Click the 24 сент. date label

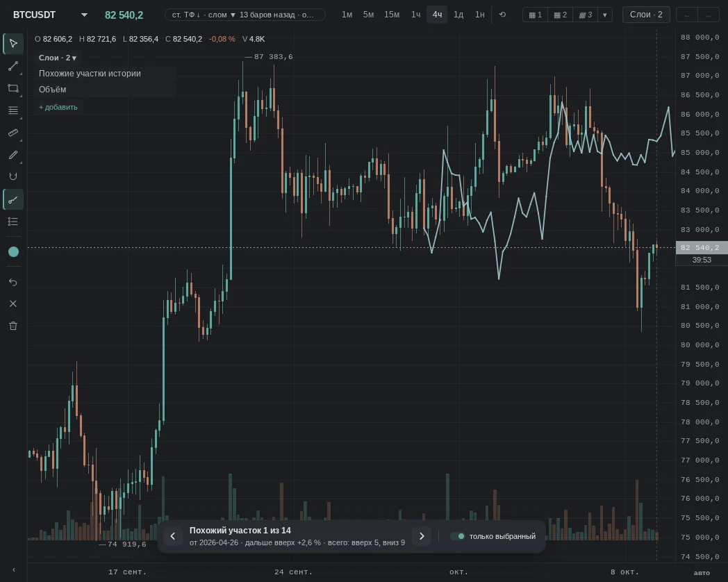point(293,572)
